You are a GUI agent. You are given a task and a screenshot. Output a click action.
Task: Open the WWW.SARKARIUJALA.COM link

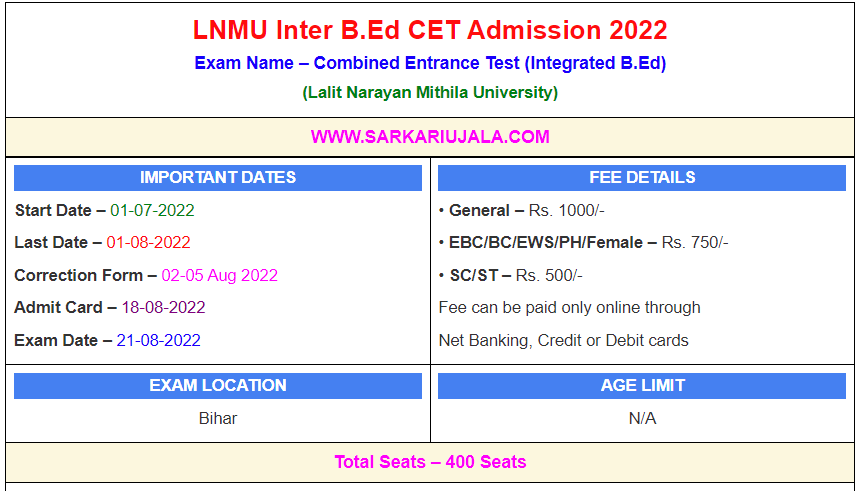430,137
